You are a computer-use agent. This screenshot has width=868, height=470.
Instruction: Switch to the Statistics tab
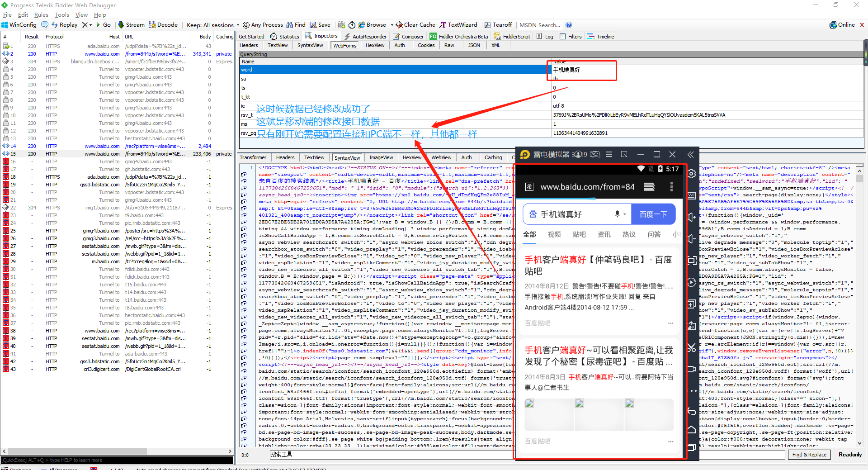[285, 37]
